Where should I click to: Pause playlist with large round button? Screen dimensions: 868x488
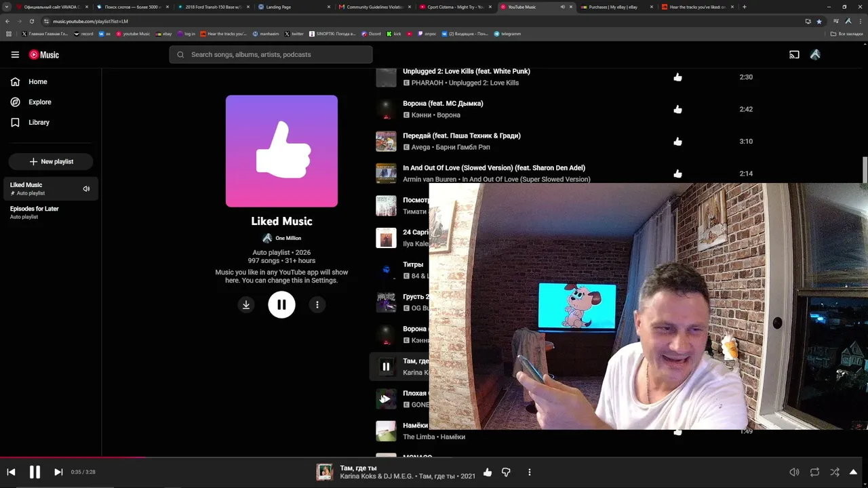coord(281,305)
